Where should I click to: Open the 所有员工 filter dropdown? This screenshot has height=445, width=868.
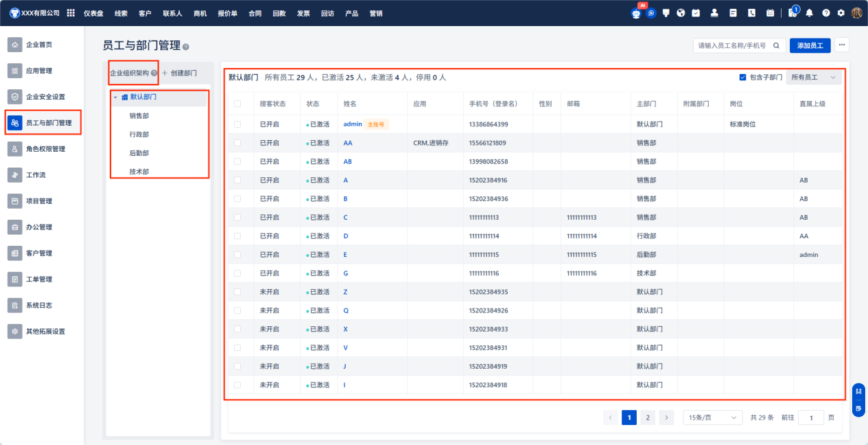click(x=813, y=78)
